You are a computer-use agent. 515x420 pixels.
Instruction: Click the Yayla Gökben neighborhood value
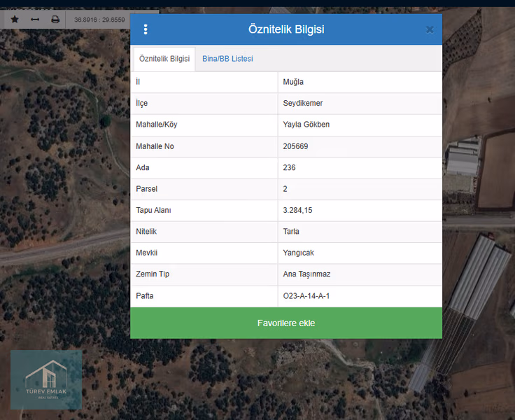(306, 125)
